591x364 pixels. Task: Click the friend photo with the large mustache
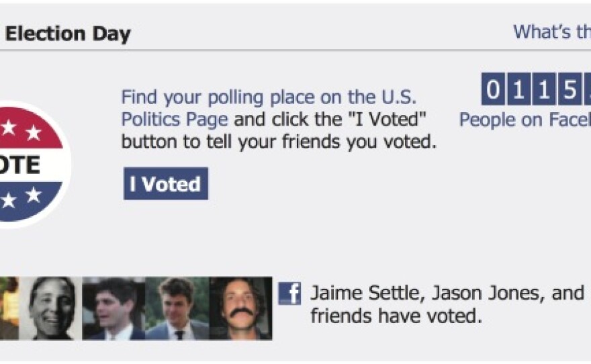pos(240,308)
